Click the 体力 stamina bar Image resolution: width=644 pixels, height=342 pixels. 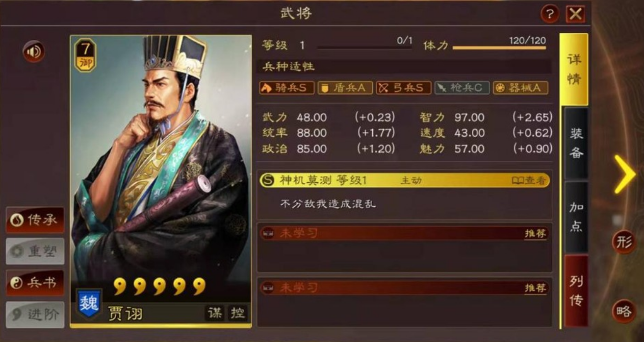tap(499, 48)
